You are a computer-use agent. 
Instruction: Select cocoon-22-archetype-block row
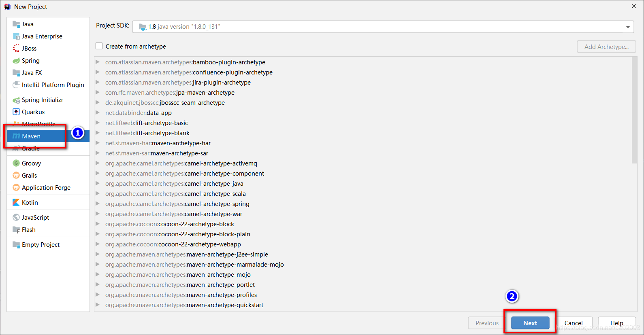coord(363,224)
